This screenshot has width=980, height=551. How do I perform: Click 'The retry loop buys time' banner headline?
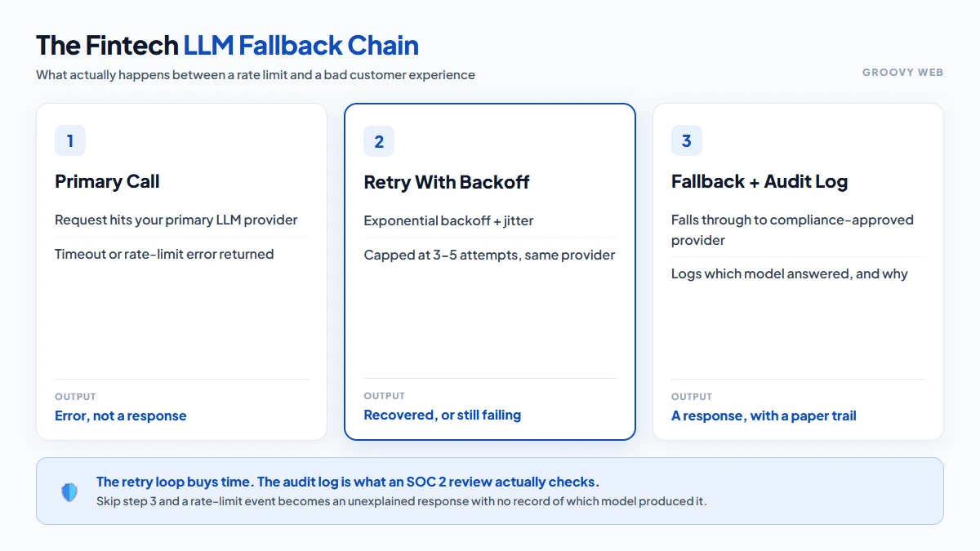(348, 482)
